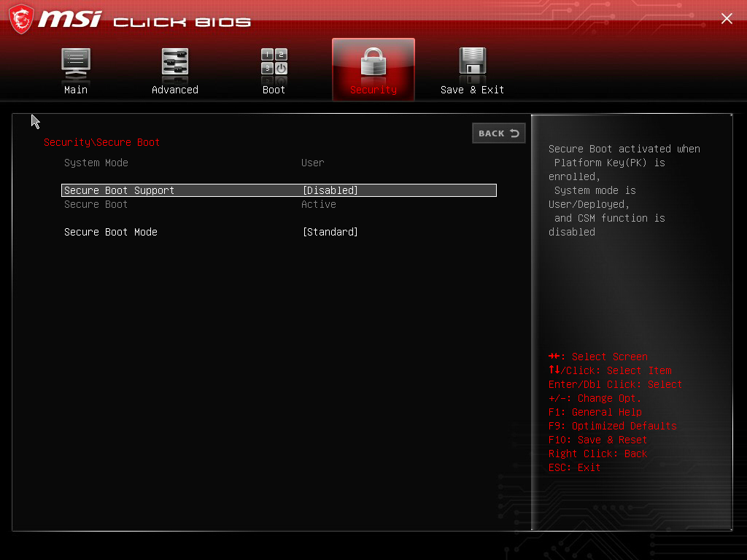Click the return arrow inside BACK

[514, 133]
